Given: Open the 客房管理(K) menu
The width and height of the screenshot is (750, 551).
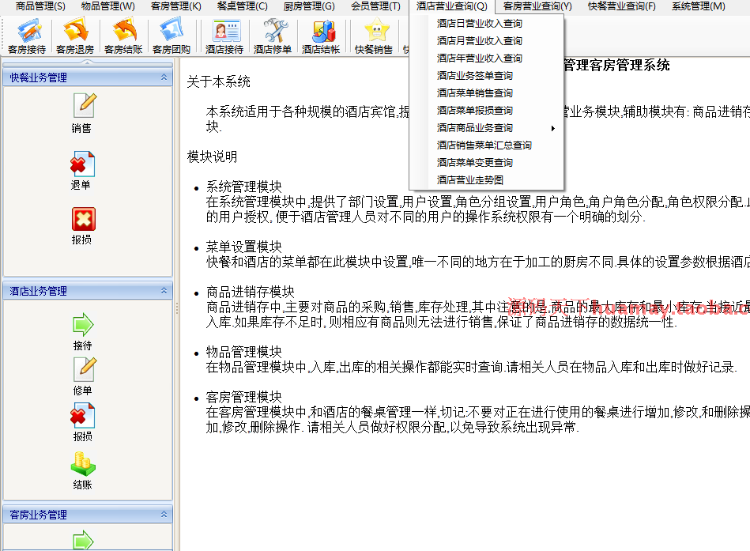Looking at the screenshot, I should pos(176,6).
